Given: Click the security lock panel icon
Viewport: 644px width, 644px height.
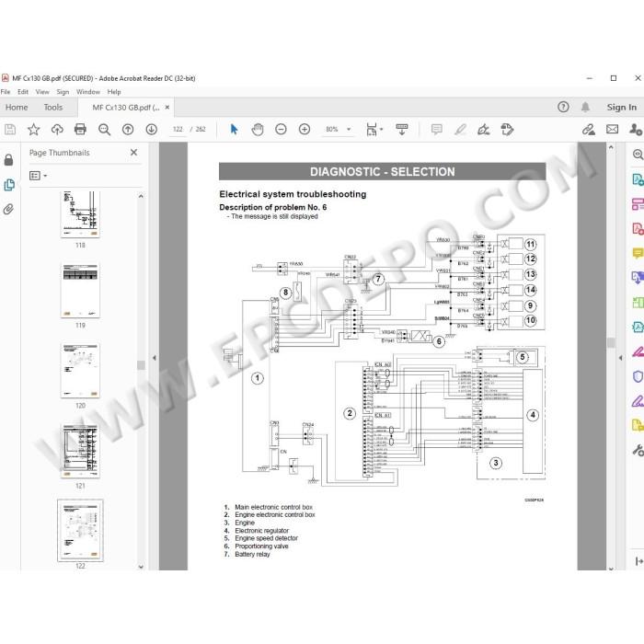Looking at the screenshot, I should coord(8,160).
